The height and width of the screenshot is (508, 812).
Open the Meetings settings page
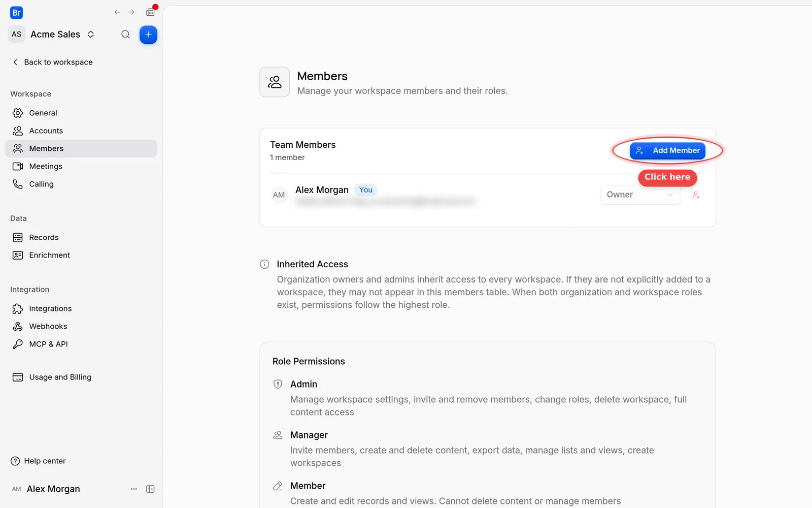pos(81,166)
